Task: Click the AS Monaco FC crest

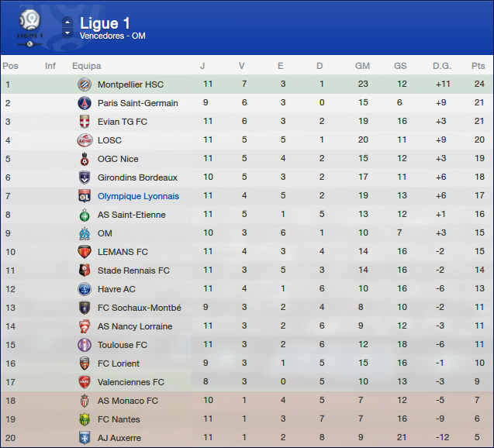Action: coord(84,401)
